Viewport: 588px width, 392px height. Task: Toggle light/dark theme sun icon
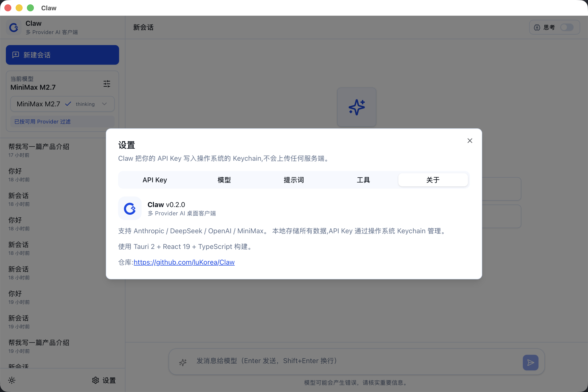point(12,380)
